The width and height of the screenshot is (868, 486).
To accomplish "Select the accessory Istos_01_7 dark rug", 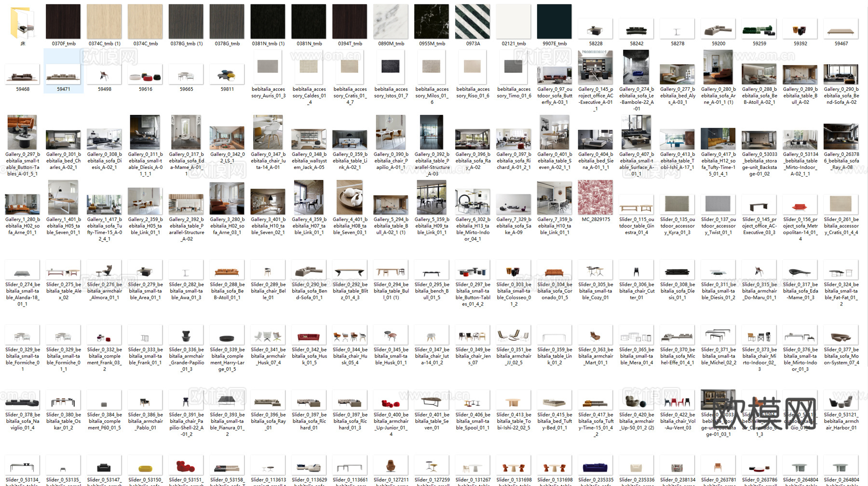I will pyautogui.click(x=391, y=67).
